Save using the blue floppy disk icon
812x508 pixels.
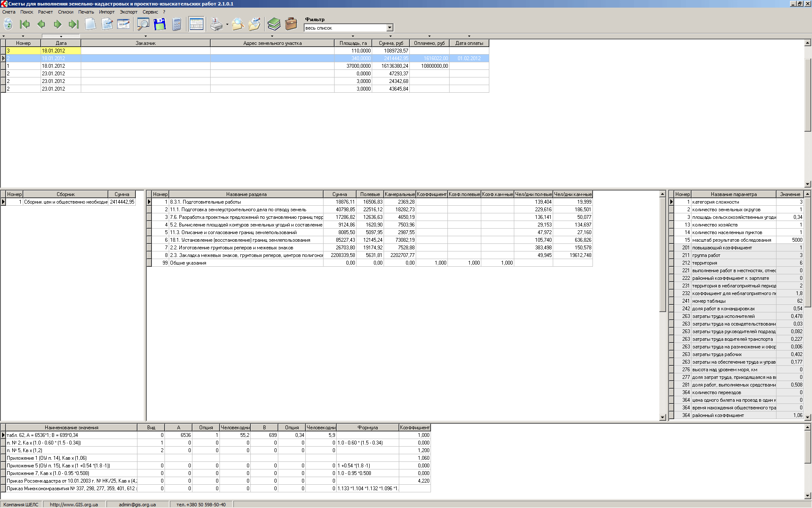[x=160, y=24]
